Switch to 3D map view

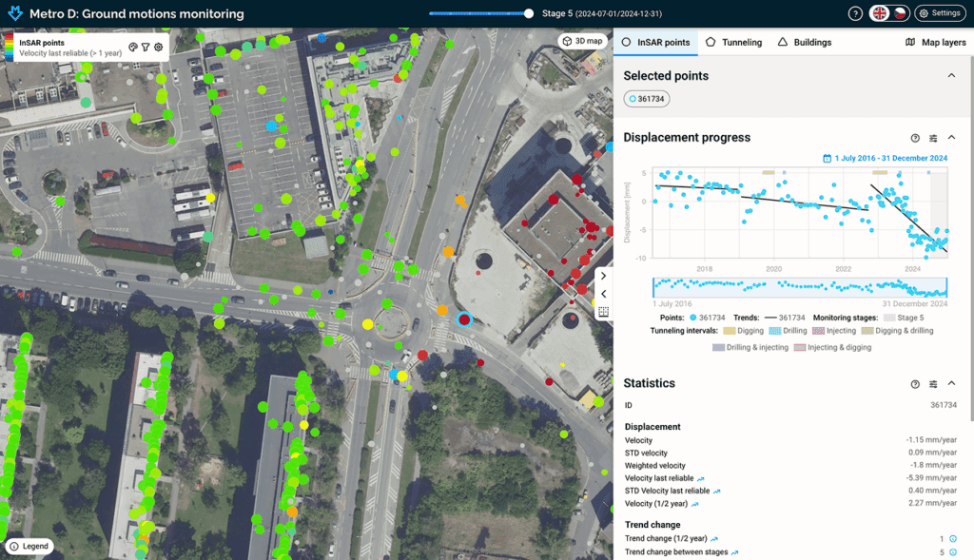coord(582,41)
